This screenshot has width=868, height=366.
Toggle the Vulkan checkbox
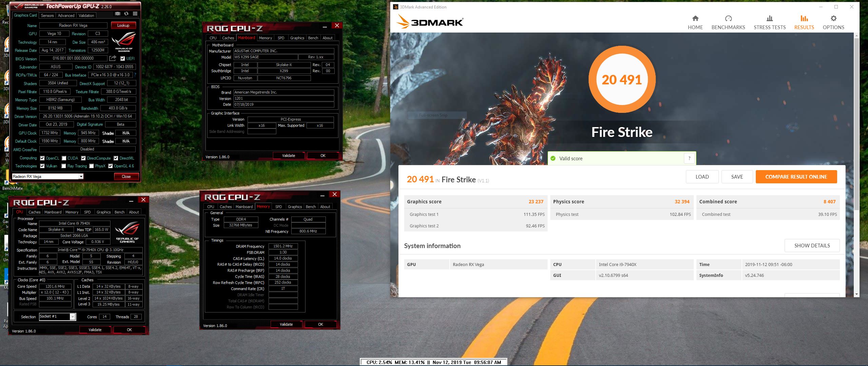click(42, 166)
